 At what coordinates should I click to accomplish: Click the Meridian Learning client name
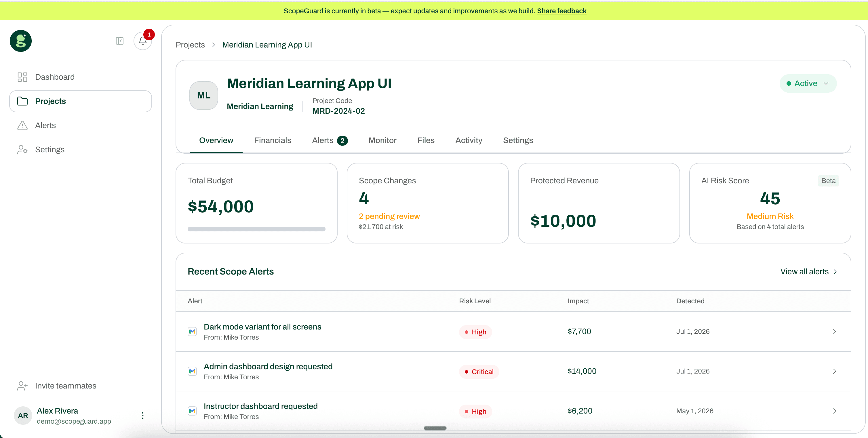(260, 106)
